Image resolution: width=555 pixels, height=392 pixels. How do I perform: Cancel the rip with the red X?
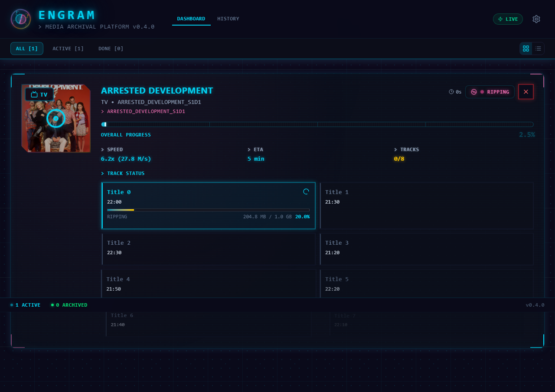point(526,92)
